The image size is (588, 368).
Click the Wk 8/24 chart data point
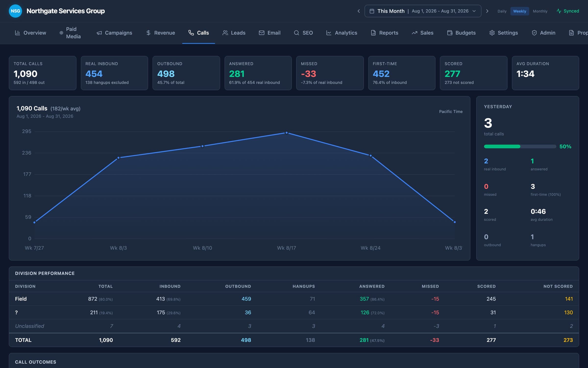(x=370, y=156)
